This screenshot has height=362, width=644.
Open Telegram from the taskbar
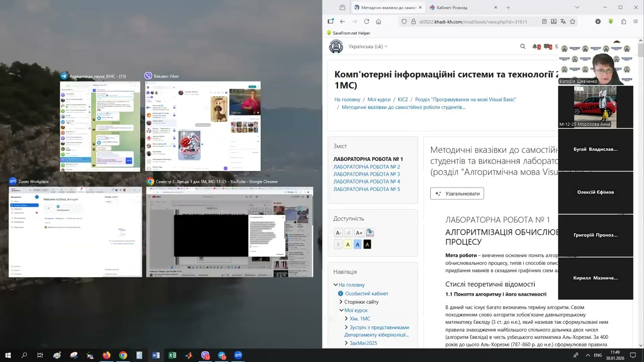(x=222, y=355)
